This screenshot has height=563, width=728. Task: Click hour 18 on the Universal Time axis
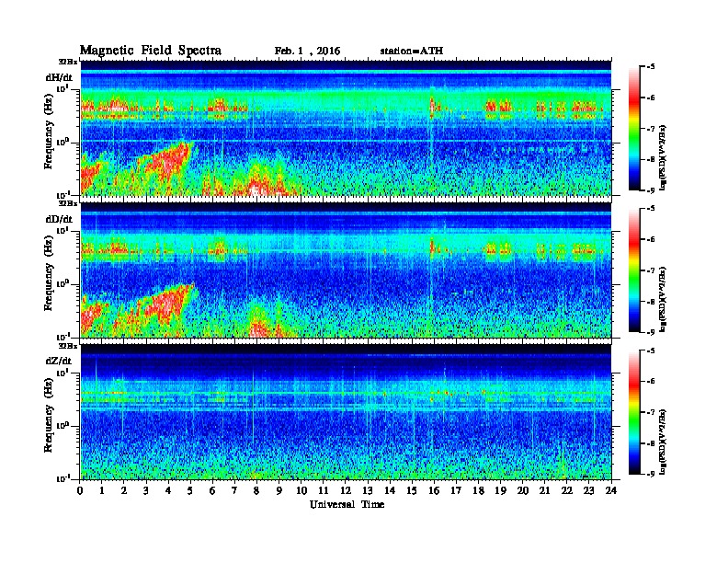[478, 490]
